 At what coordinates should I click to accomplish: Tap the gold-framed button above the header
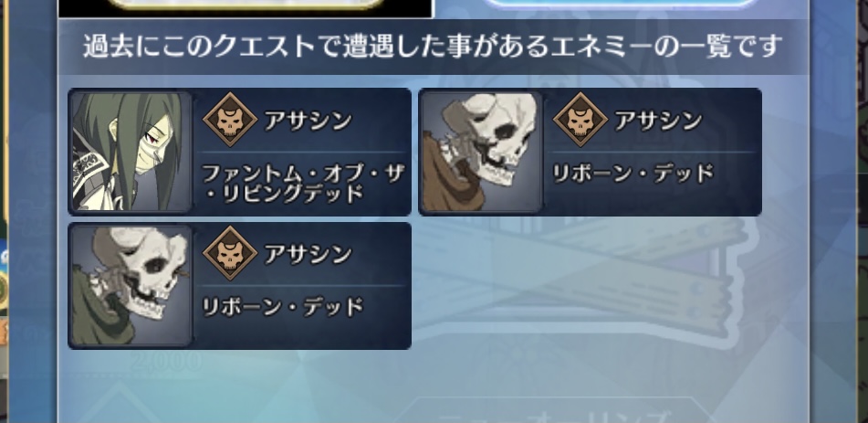point(245,5)
